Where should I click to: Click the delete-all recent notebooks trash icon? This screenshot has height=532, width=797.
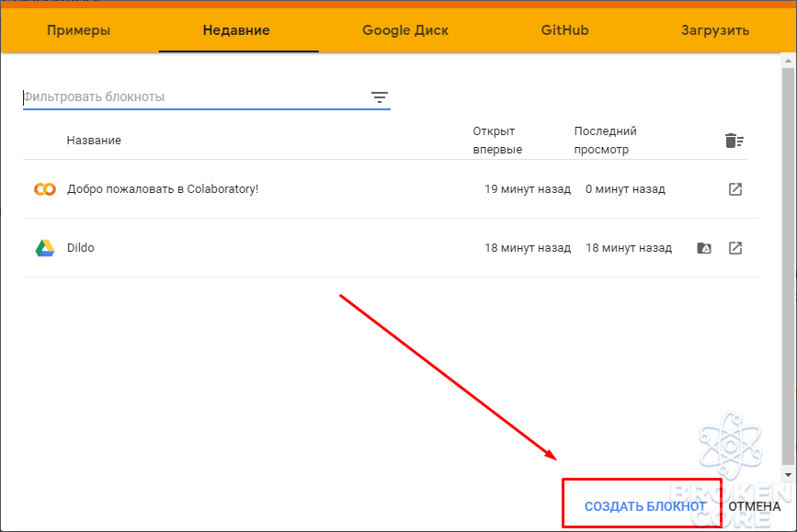pyautogui.click(x=734, y=141)
